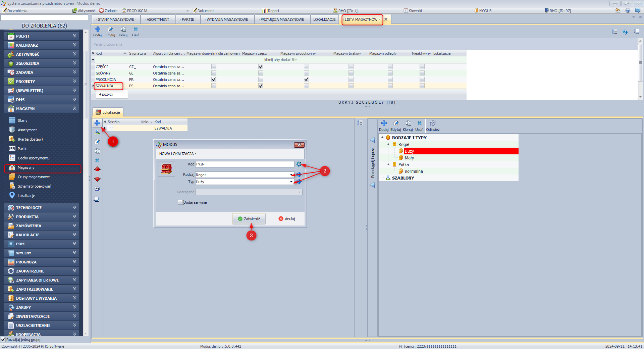Viewport: 644px width, 349px height.
Task: Open the Słowniki menu
Action: [413, 11]
